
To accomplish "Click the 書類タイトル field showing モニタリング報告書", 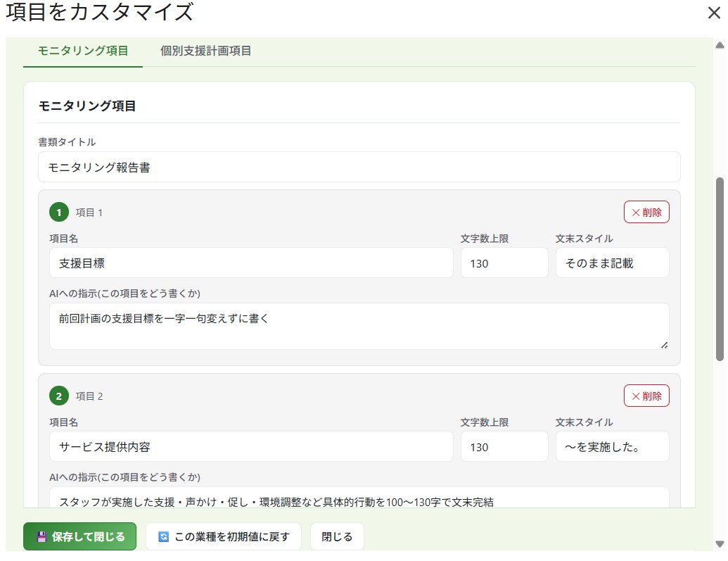I will 359,167.
